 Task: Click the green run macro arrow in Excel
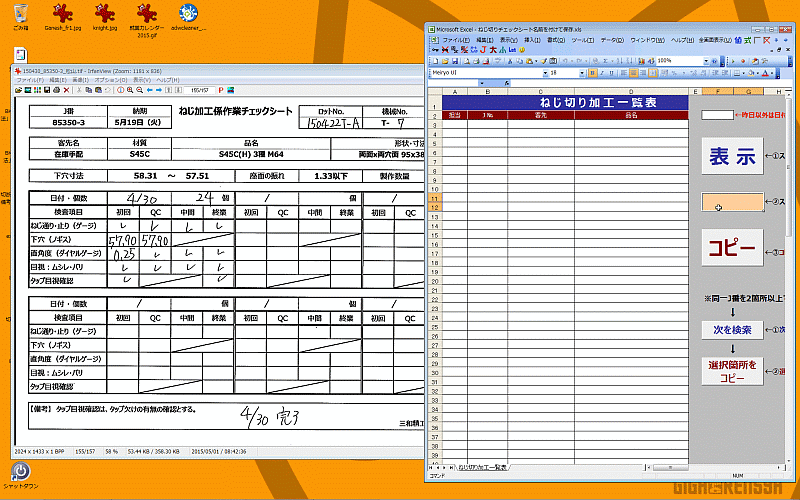pyautogui.click(x=733, y=61)
